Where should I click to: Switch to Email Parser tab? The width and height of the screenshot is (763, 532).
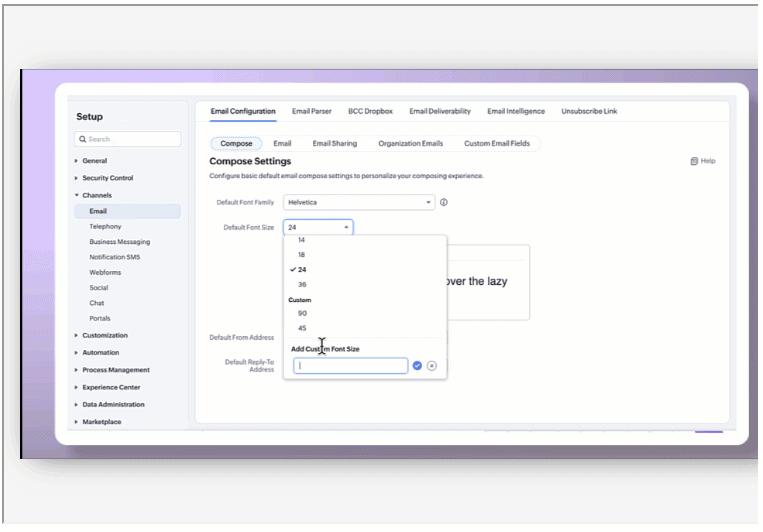tap(311, 111)
